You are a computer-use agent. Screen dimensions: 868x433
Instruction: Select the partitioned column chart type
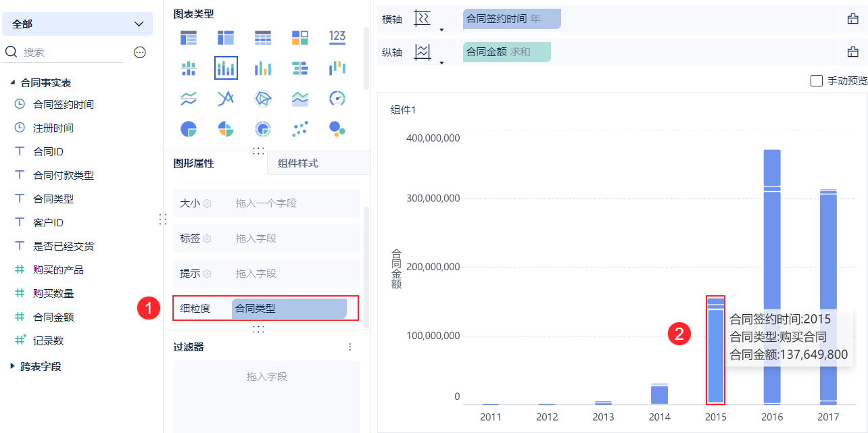point(189,68)
